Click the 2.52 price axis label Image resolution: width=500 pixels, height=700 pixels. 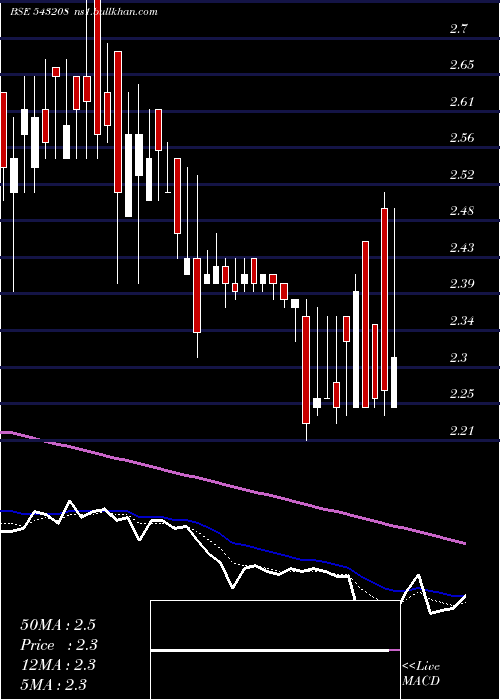(462, 175)
